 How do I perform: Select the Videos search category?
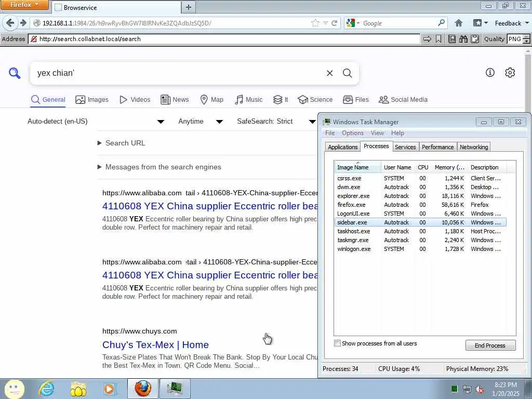(x=135, y=100)
